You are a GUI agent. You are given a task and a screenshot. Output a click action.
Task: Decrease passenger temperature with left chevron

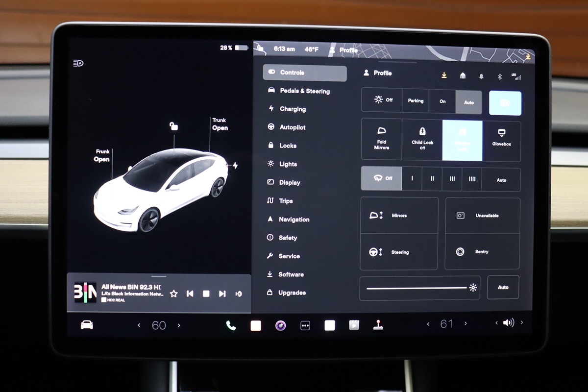coord(428,324)
